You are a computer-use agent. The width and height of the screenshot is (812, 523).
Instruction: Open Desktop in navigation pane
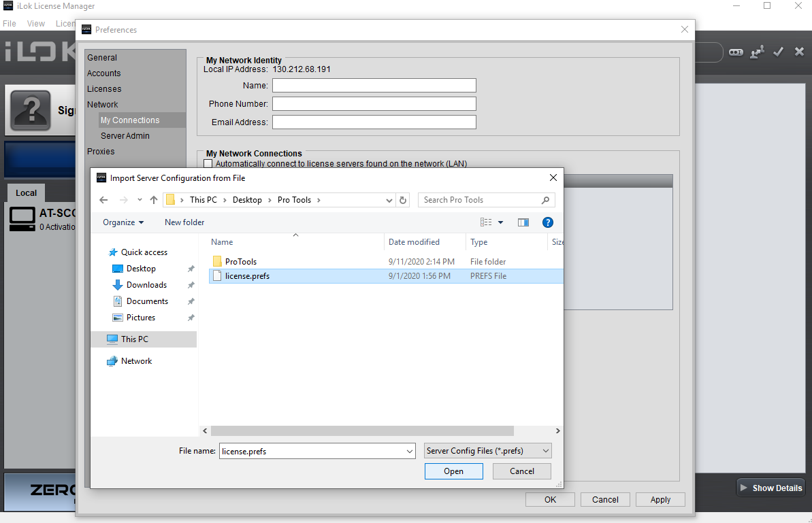click(x=141, y=269)
